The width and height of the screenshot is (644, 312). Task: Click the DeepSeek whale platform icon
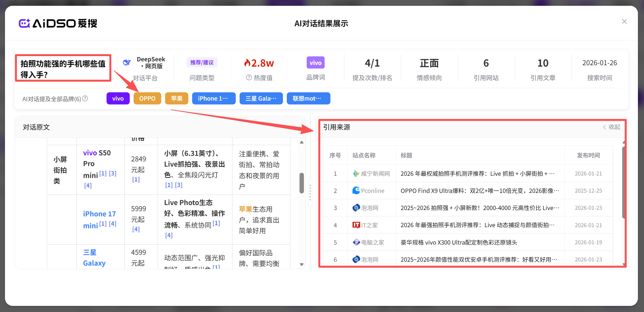pyautogui.click(x=127, y=62)
